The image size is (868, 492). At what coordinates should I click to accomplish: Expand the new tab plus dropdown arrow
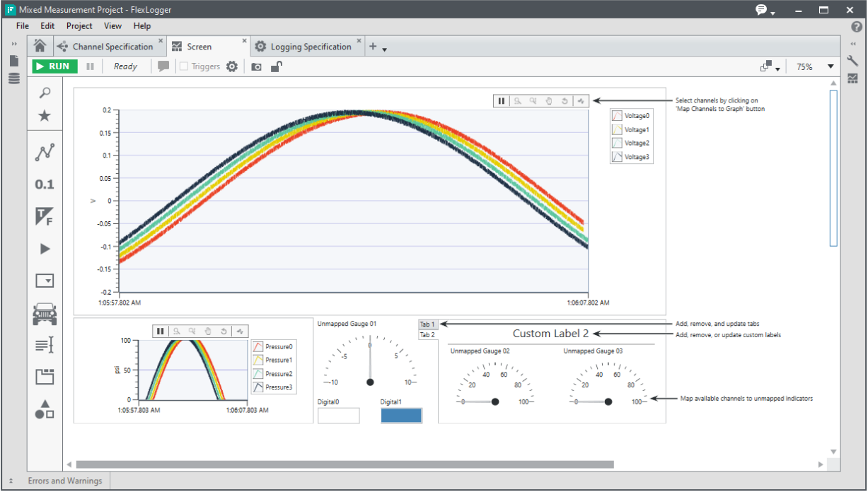384,49
